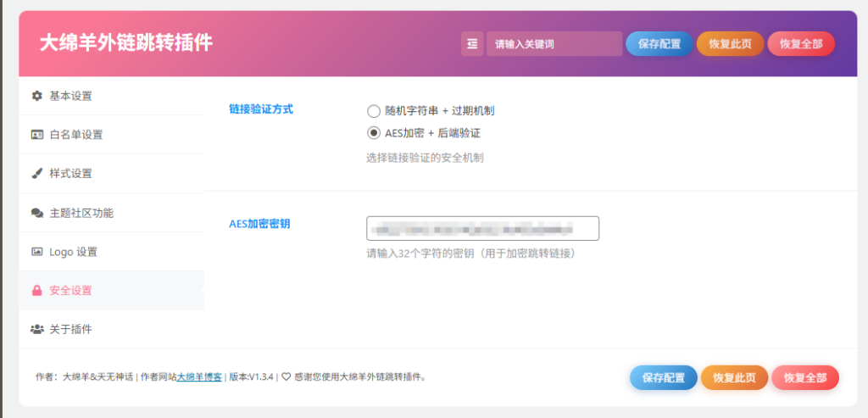Open the 白名单设置 tab

(x=75, y=135)
